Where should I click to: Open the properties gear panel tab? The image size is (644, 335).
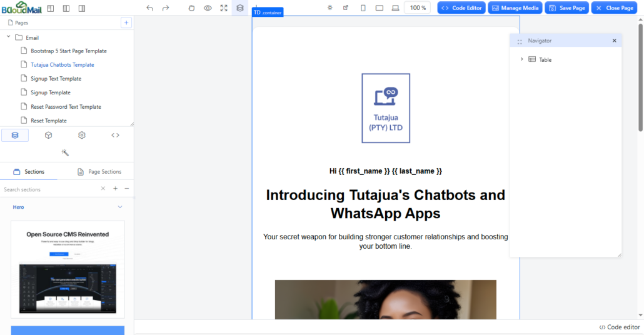pos(82,135)
